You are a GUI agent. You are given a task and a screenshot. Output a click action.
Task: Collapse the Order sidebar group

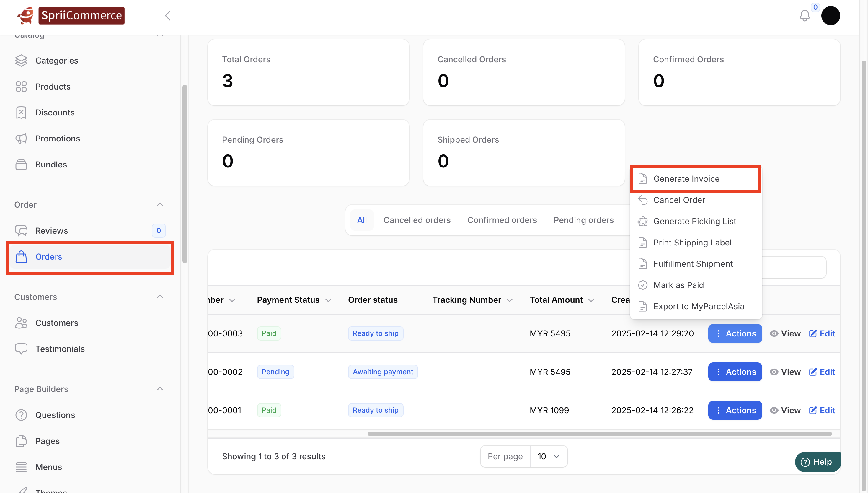160,204
